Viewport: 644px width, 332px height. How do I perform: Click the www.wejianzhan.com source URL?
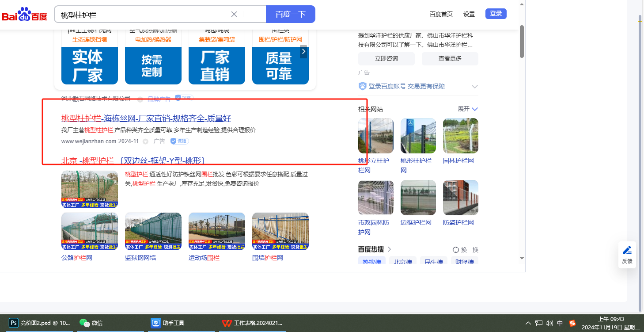[x=89, y=141]
